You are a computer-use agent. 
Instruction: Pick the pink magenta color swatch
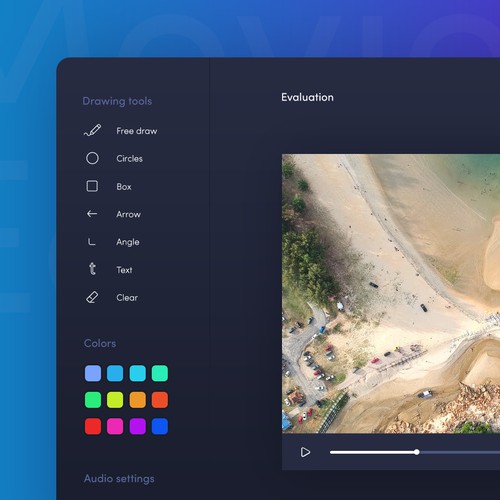[x=115, y=426]
